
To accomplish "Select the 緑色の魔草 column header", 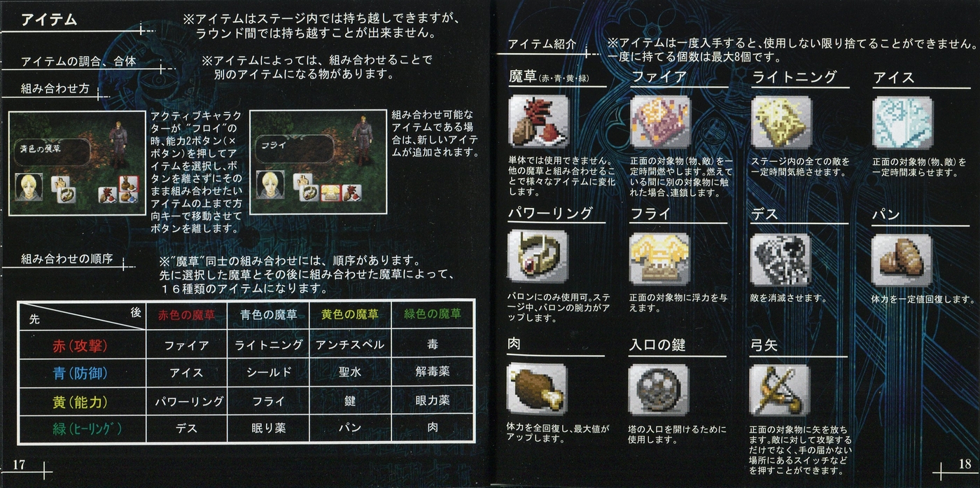I will (433, 314).
